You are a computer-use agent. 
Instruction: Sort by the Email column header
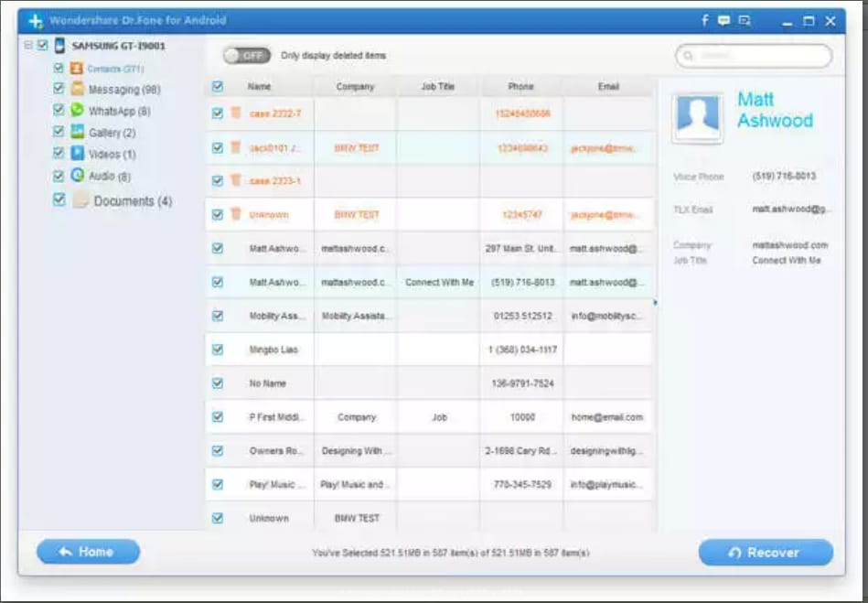pyautogui.click(x=608, y=86)
